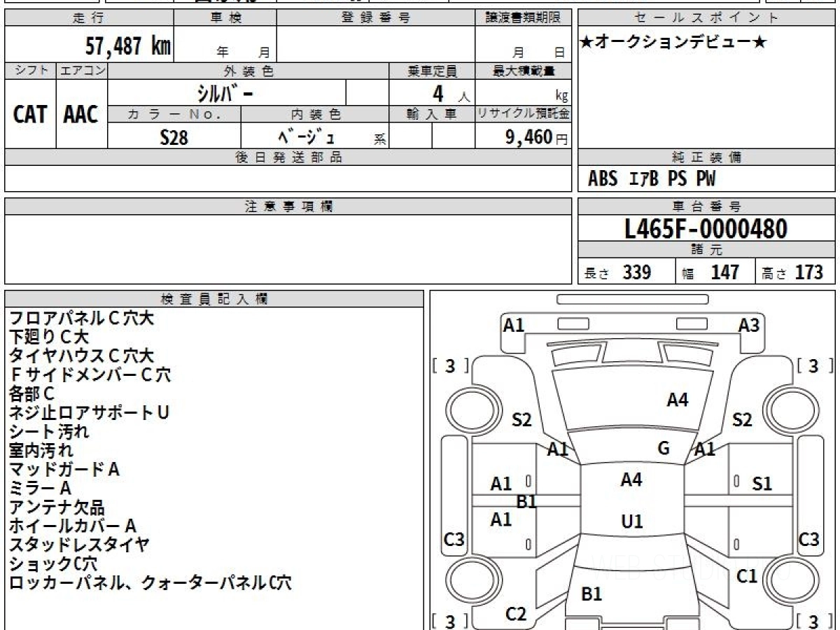Click the 外装色 header cell
Image resolution: width=840 pixels, height=630 pixels.
click(248, 71)
